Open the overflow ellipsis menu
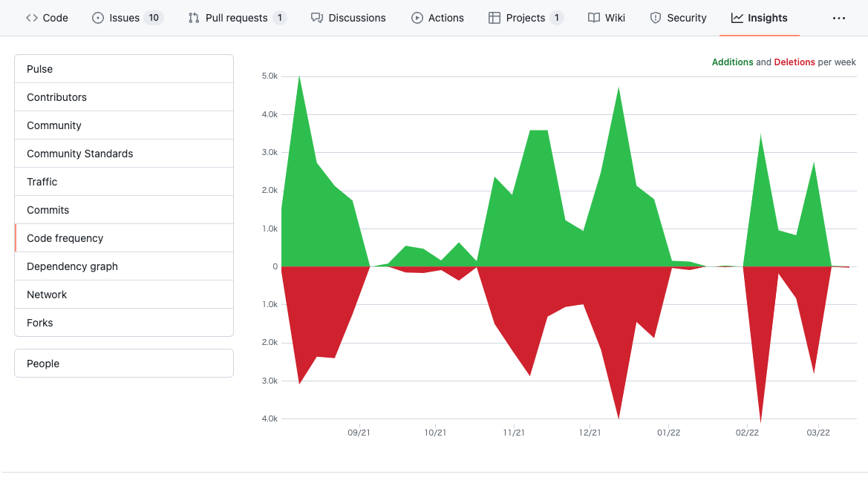The height and width of the screenshot is (483, 868). point(839,17)
